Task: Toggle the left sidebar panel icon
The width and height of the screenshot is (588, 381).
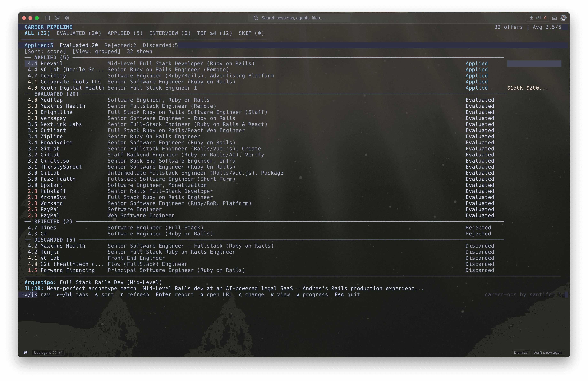Action: click(48, 18)
